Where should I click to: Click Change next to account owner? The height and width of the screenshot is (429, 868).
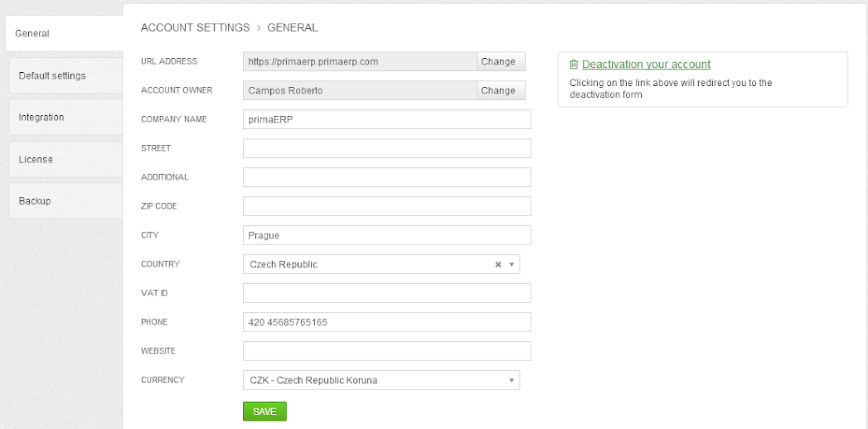pyautogui.click(x=498, y=90)
